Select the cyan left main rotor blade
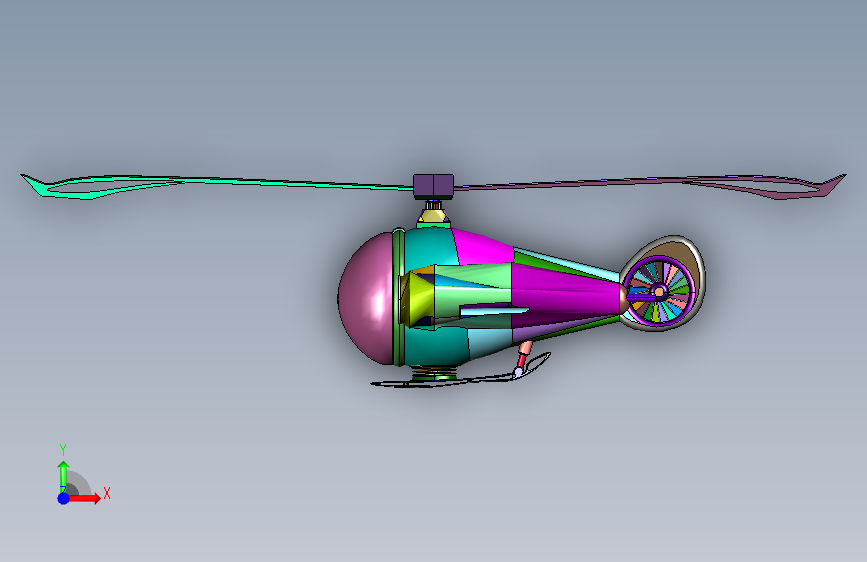Viewport: 867px width, 562px height. 216,185
